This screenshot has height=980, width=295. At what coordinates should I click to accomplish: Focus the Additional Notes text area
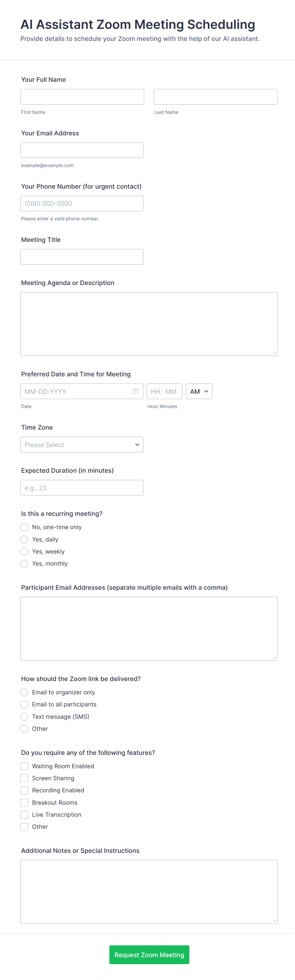tap(149, 891)
